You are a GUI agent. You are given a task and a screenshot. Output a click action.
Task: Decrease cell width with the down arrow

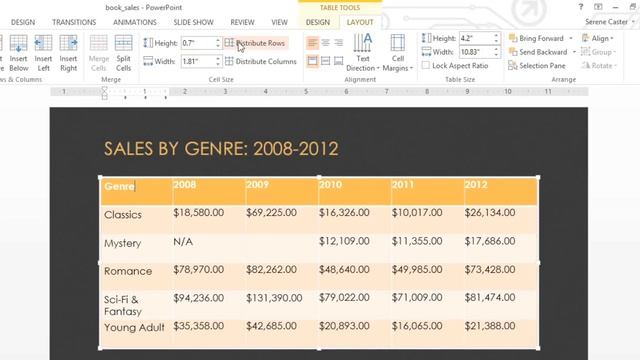pos(218,64)
